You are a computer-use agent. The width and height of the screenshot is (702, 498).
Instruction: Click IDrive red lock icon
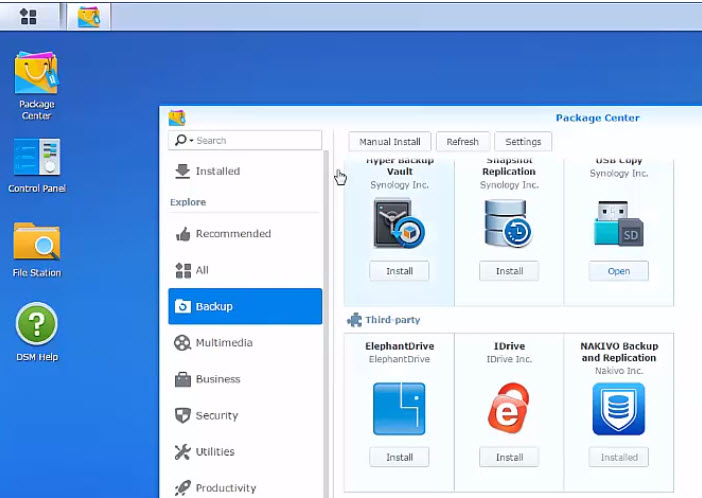509,408
